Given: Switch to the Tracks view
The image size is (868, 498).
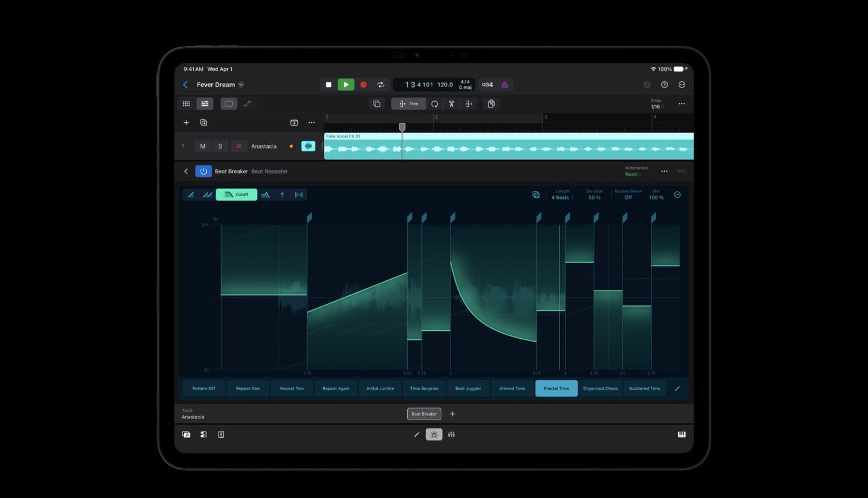Looking at the screenshot, I should pyautogui.click(x=205, y=103).
